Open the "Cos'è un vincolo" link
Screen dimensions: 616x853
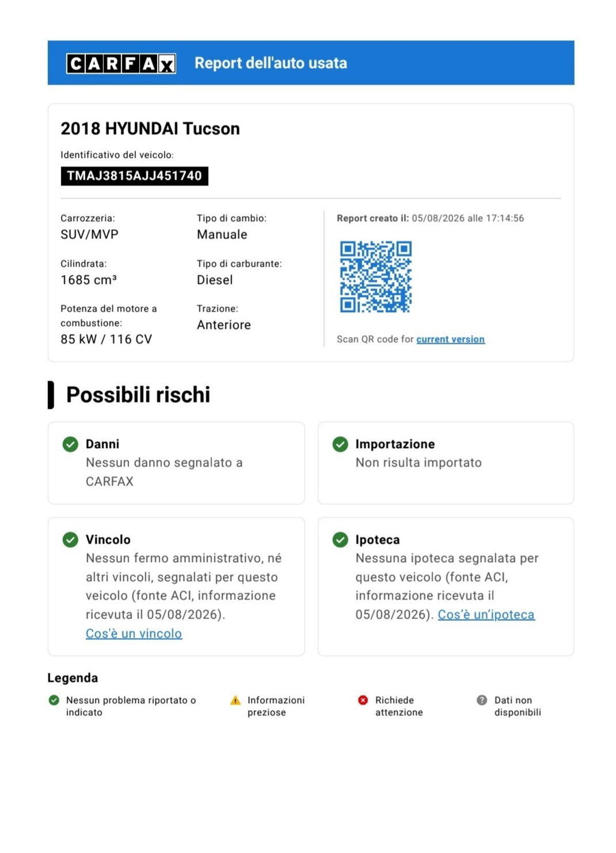(134, 634)
